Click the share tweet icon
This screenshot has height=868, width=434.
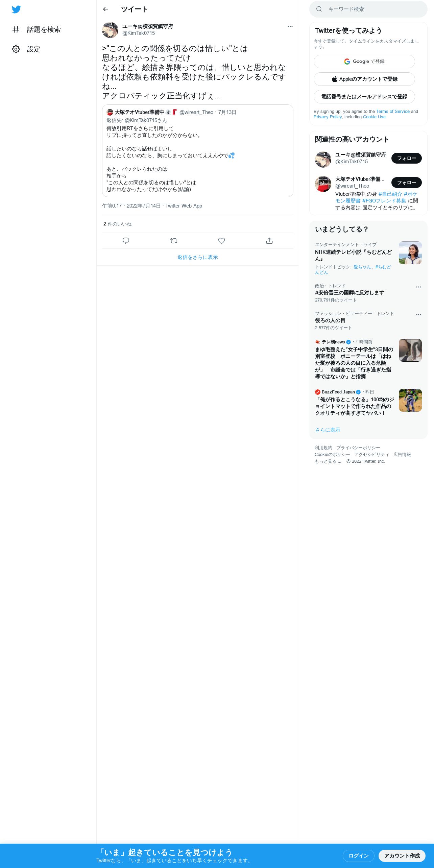click(x=269, y=241)
